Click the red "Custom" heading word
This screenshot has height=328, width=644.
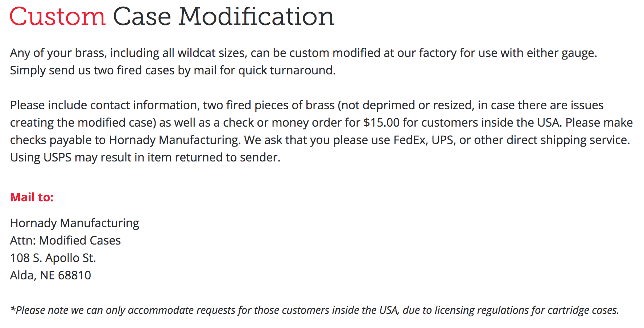pos(57,17)
